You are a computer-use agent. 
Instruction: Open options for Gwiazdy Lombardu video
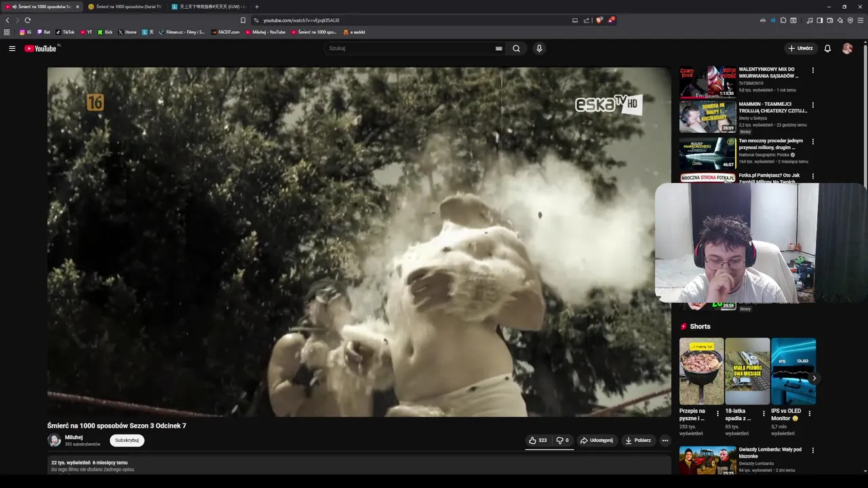(812, 450)
